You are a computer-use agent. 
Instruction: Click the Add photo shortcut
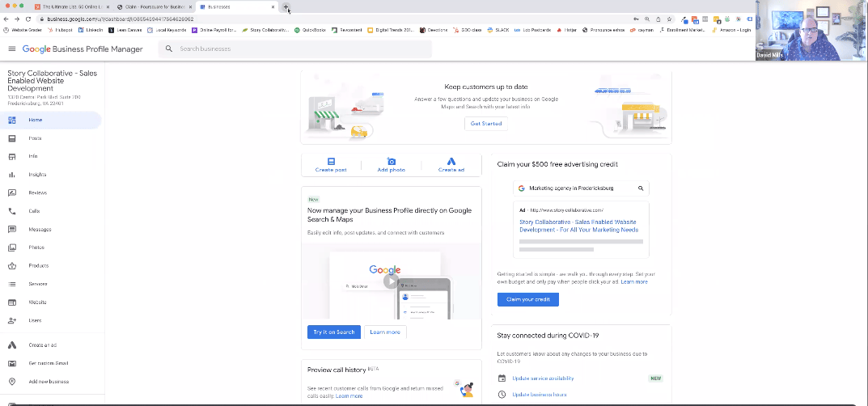click(392, 165)
